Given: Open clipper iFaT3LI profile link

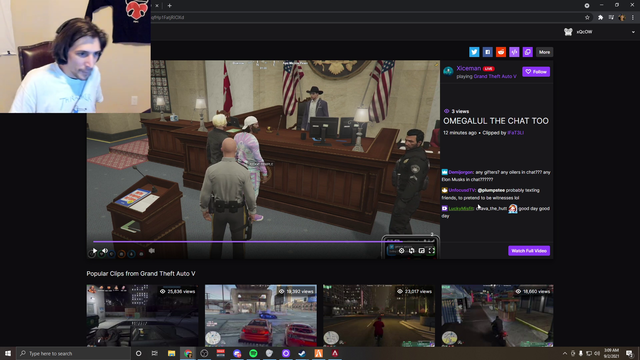Looking at the screenshot, I should [516, 133].
